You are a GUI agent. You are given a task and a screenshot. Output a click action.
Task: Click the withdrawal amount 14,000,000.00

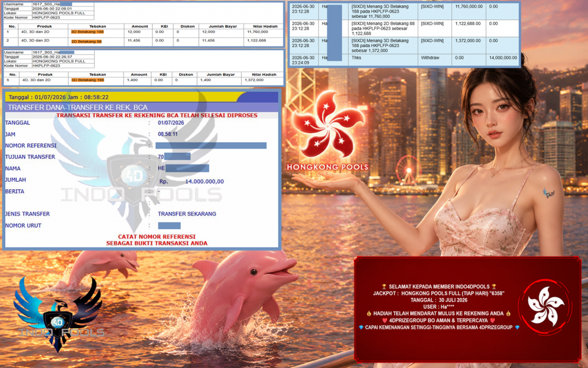tap(503, 58)
